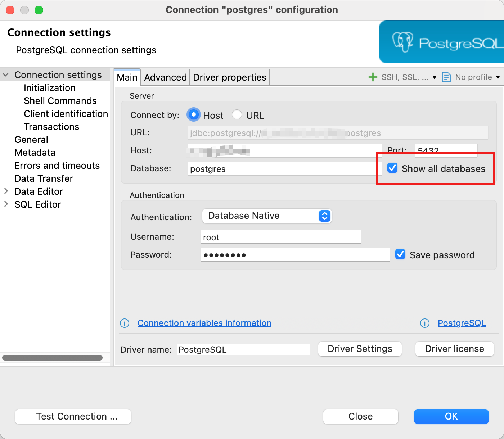
Task: Click the sidebar horizontal scrollbar
Action: click(x=53, y=358)
